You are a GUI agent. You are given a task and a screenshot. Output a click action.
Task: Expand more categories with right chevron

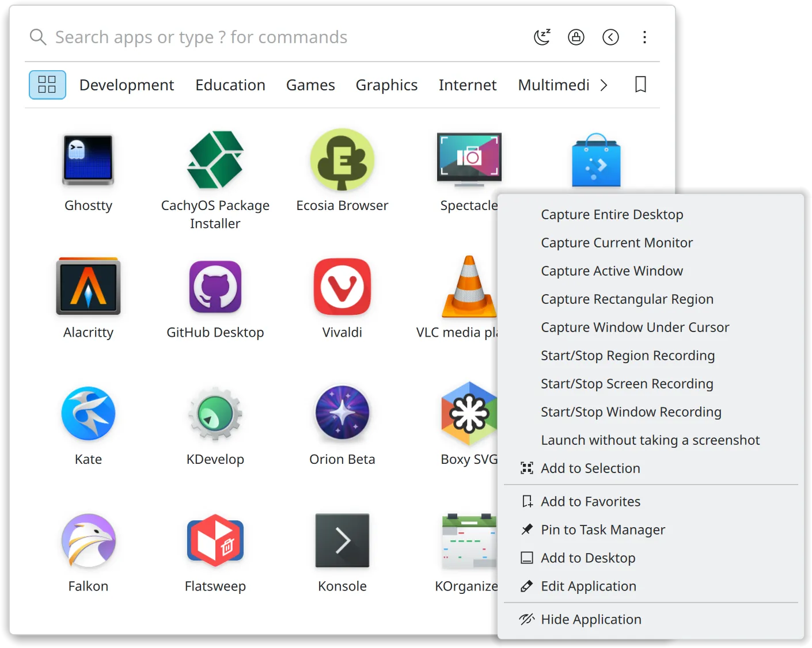coord(604,85)
